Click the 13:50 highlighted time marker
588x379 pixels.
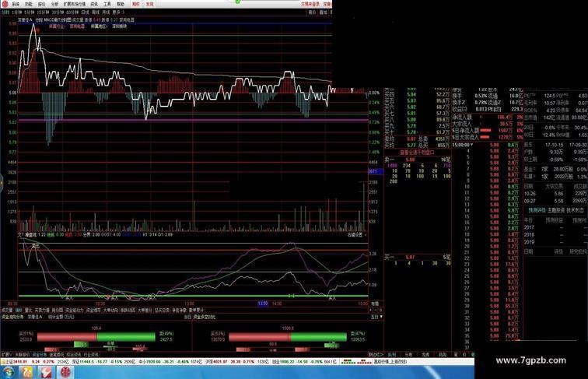[263, 304]
